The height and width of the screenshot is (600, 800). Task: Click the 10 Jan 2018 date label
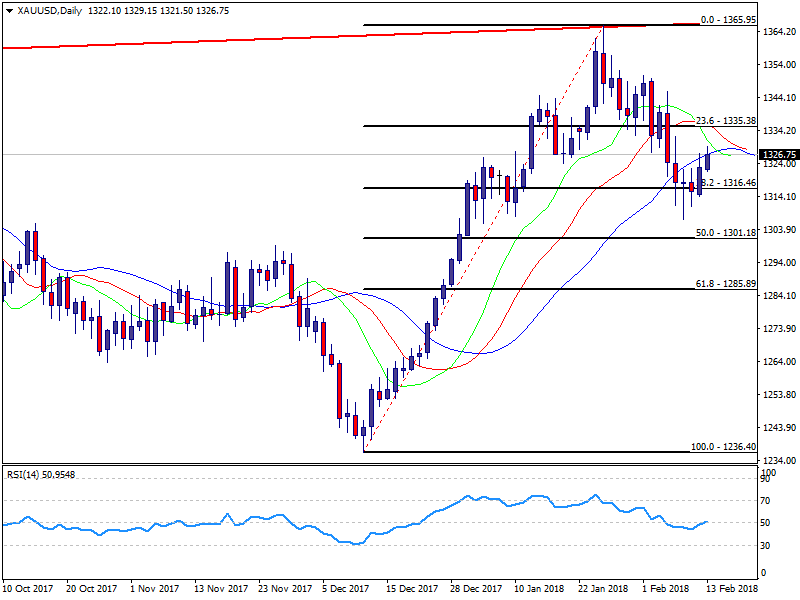(x=538, y=589)
